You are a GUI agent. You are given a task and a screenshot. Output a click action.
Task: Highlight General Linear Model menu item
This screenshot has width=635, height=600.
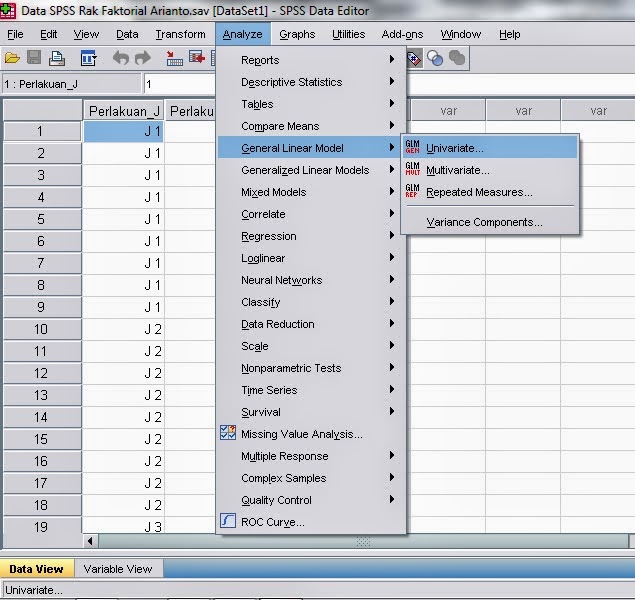[x=311, y=148]
